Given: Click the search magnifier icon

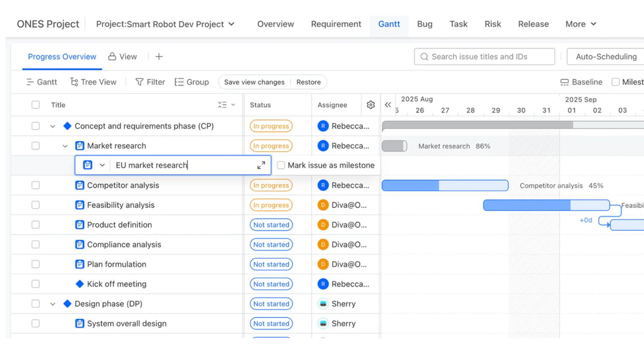Looking at the screenshot, I should tap(424, 57).
